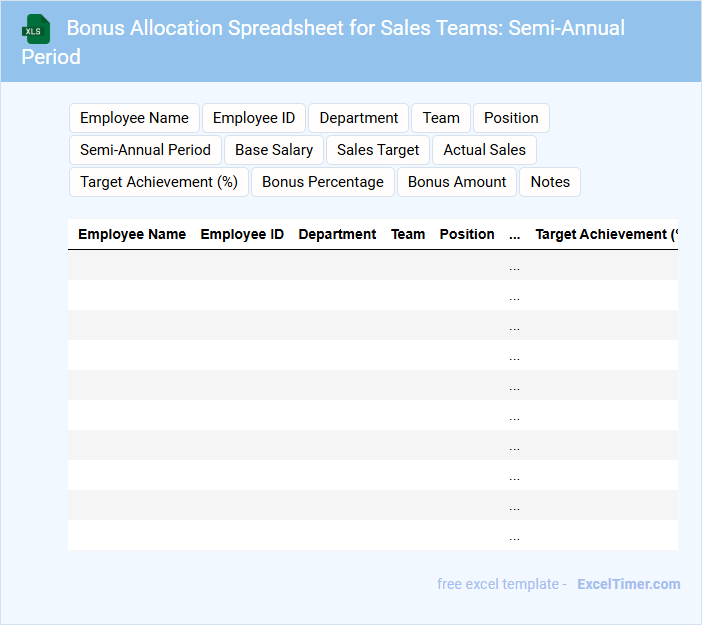
Task: Click the Notes tag button
Action: coord(550,182)
